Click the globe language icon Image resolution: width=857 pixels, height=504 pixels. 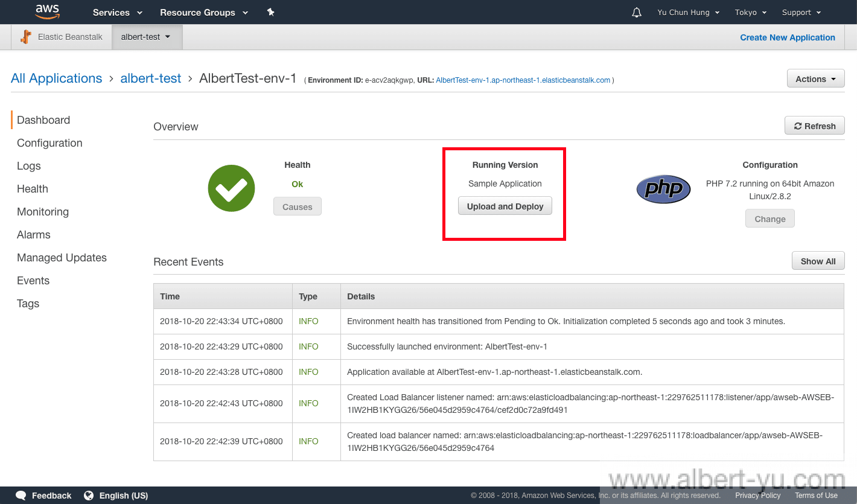point(89,496)
